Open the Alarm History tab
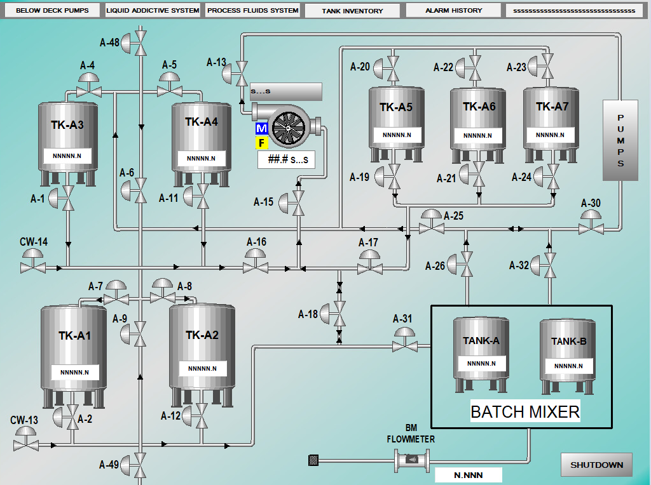Screen dimensions: 651x485 click(x=453, y=11)
